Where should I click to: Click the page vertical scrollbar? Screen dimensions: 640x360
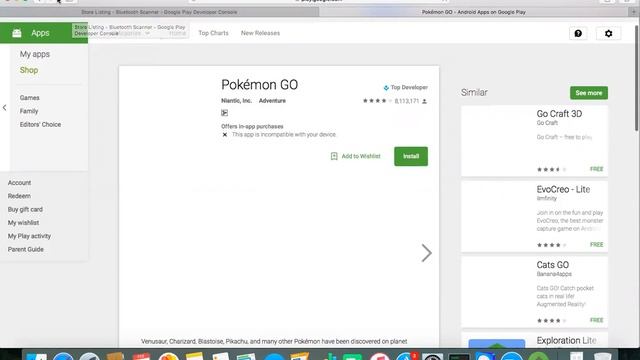(x=636, y=78)
